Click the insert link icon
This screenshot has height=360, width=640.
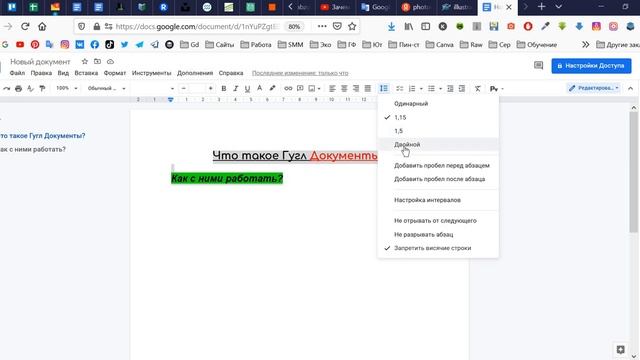pyautogui.click(x=288, y=89)
